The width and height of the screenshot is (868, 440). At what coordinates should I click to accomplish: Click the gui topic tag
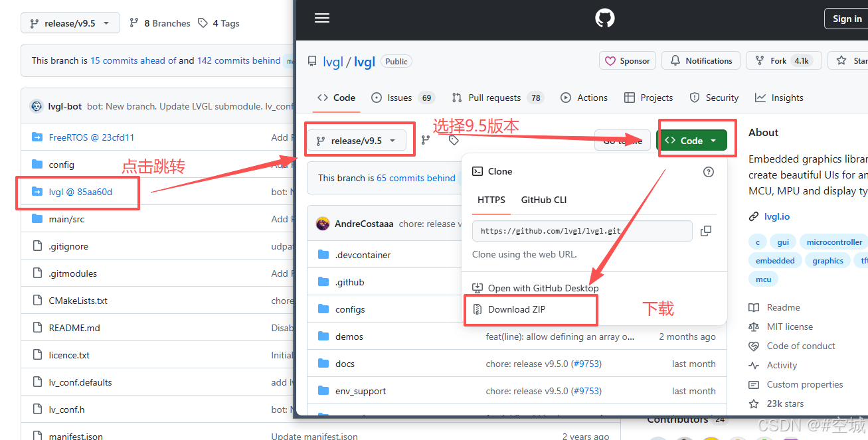click(x=783, y=242)
